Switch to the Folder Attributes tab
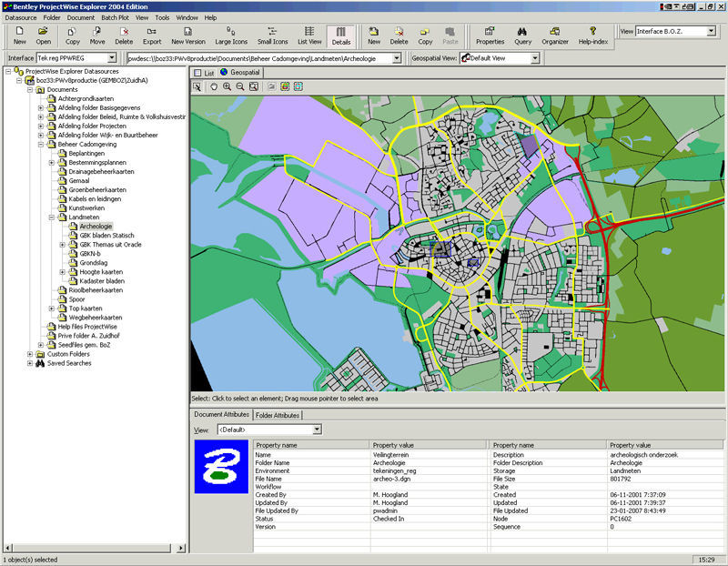Screen dimensions: 728x566 click(277, 415)
